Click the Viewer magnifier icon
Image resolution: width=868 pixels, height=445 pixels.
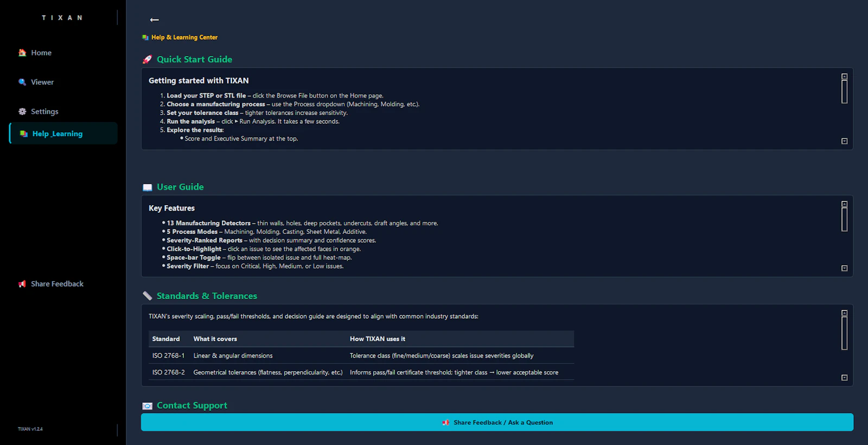pos(22,82)
